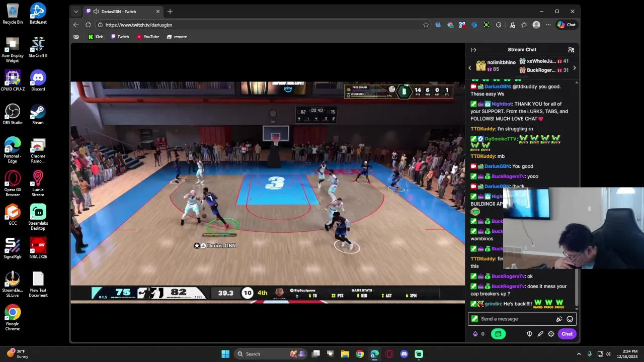644x362 pixels.
Task: Reload the Twitch page
Action: click(x=88, y=25)
